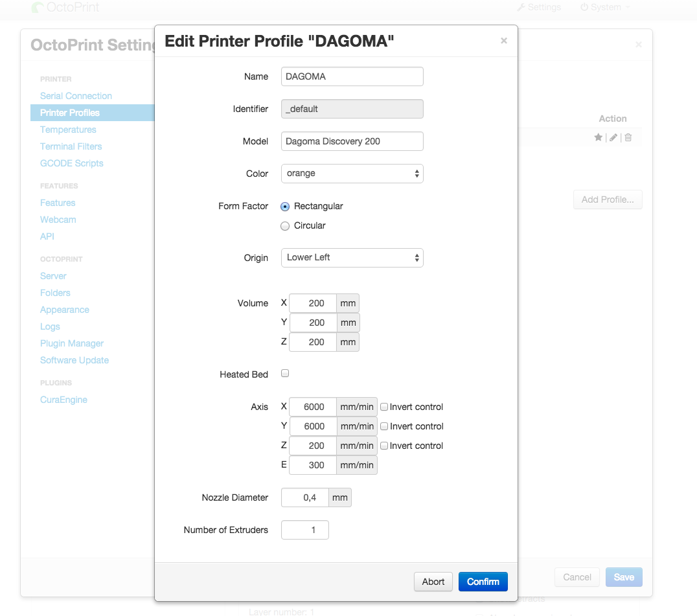697x616 pixels.
Task: Open the Server settings section
Action: tap(53, 277)
